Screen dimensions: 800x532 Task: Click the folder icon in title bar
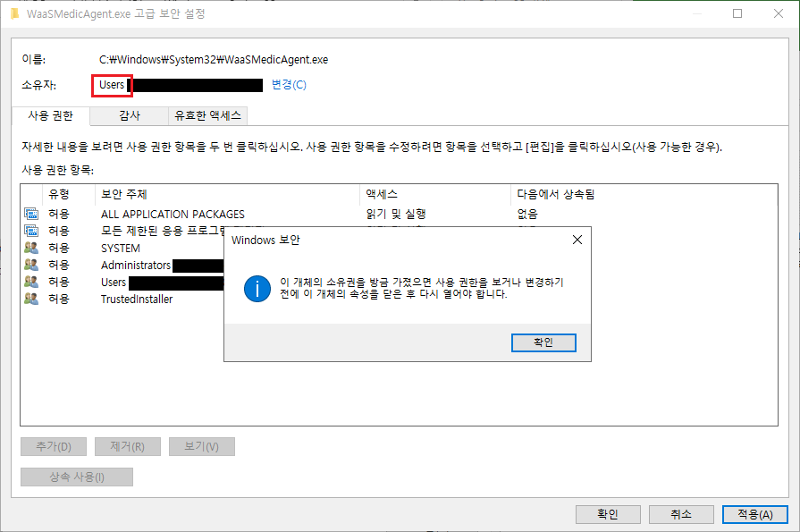point(14,13)
